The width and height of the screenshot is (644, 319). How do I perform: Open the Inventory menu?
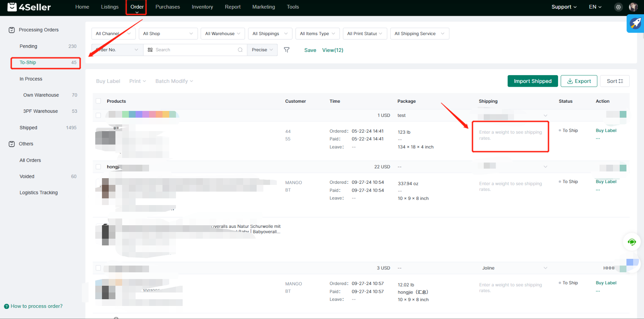(x=202, y=7)
